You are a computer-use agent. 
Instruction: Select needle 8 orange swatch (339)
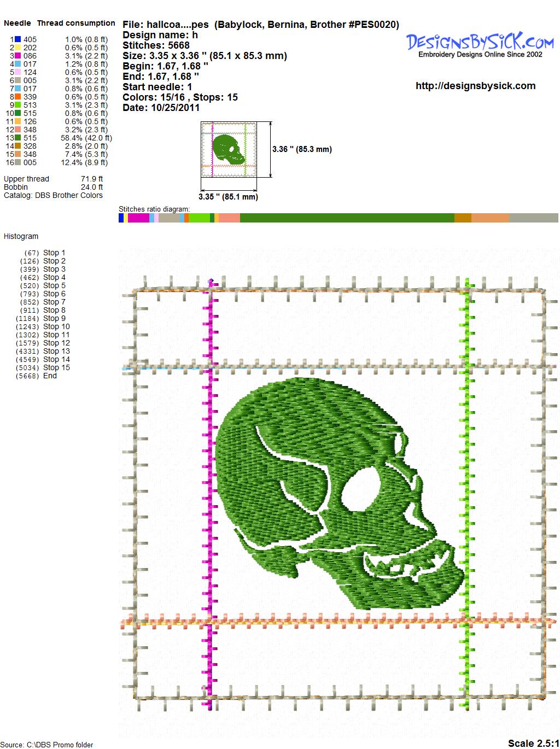[x=18, y=97]
